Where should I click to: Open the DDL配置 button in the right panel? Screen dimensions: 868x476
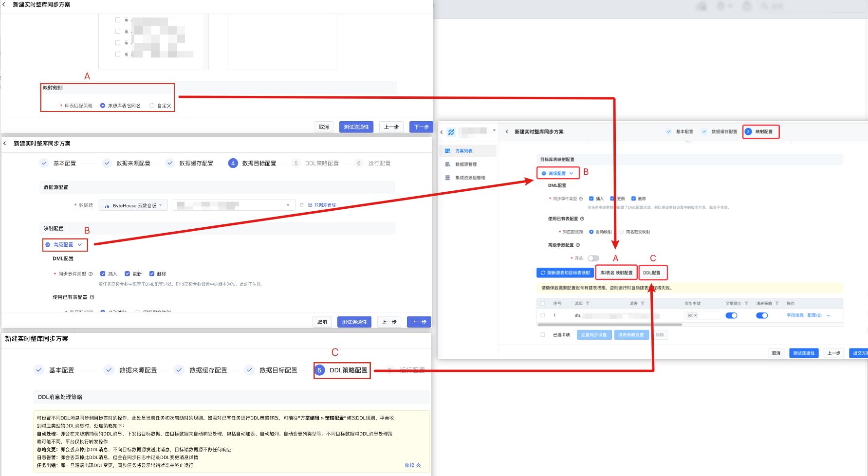pyautogui.click(x=652, y=273)
